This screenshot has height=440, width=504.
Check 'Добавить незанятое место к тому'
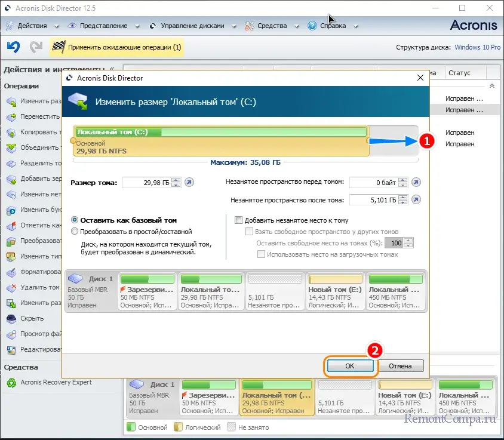[238, 220]
